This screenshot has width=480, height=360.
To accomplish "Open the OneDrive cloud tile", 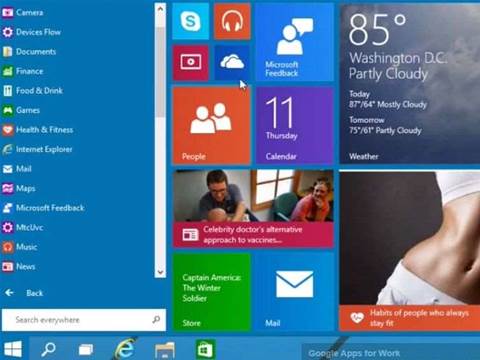I will (x=232, y=63).
